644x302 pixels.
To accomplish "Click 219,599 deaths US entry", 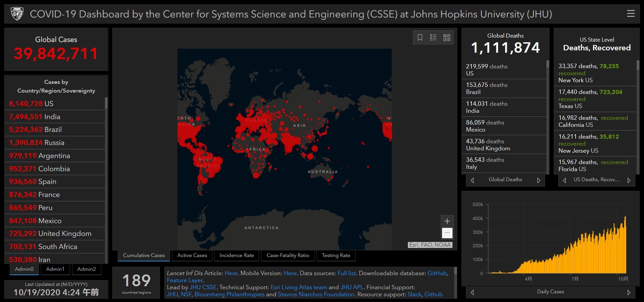I will coord(504,70).
